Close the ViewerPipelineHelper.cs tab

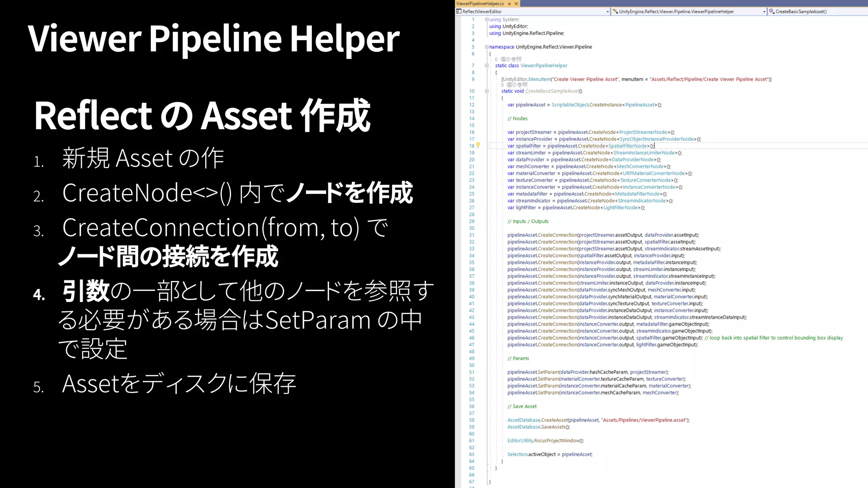(516, 3)
